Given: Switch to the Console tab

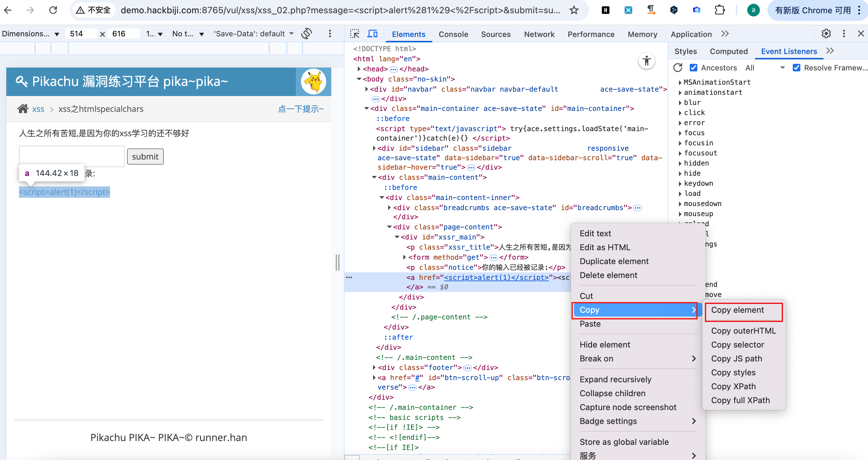Looking at the screenshot, I should pos(453,34).
